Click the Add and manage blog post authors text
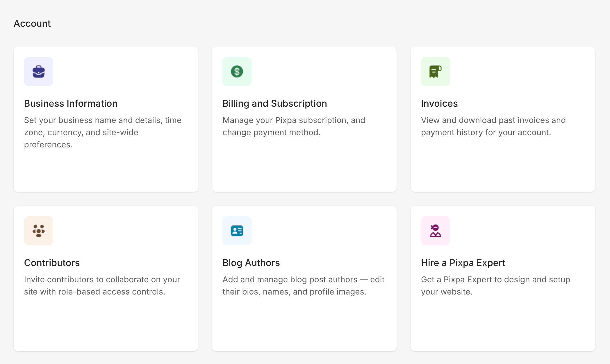The height and width of the screenshot is (364, 610). click(x=303, y=286)
